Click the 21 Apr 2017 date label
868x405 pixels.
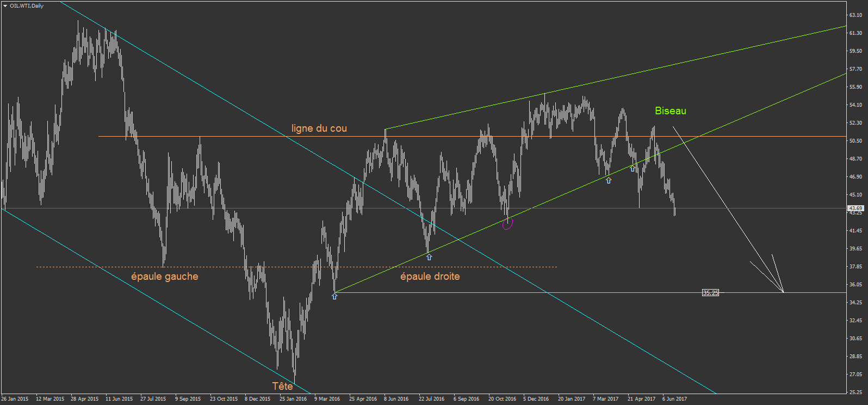tap(642, 399)
